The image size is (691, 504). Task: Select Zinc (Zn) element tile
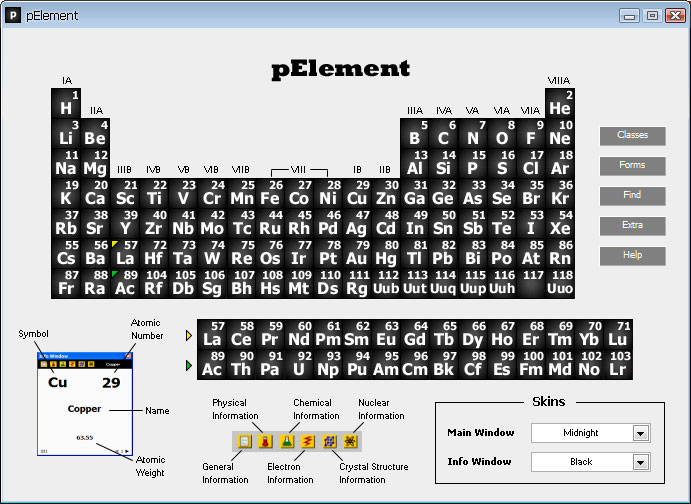pos(386,193)
